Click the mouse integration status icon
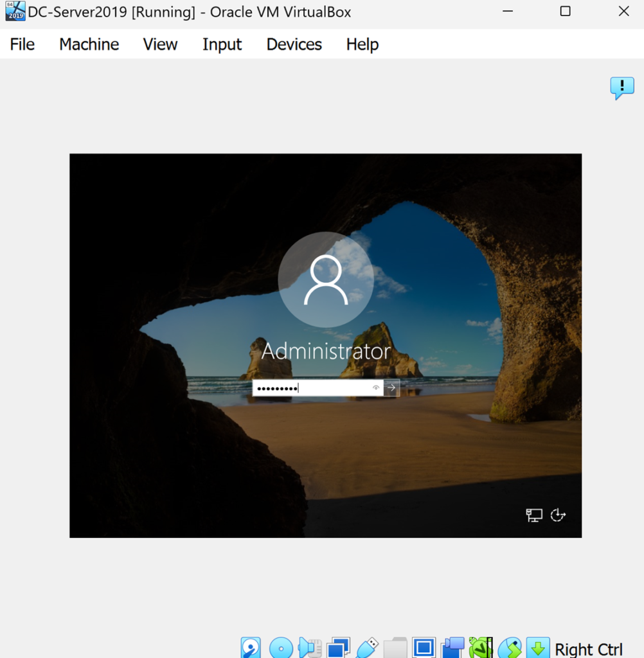The image size is (644, 658). (510, 648)
